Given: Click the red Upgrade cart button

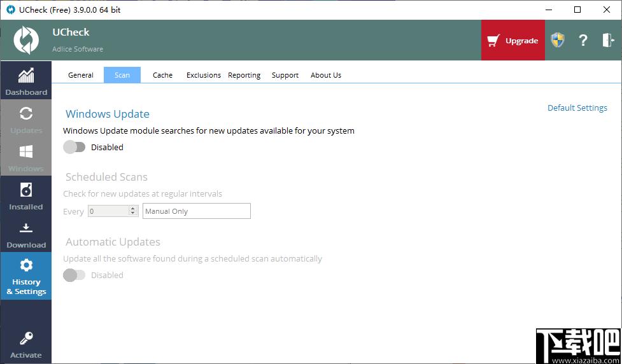Looking at the screenshot, I should [513, 41].
